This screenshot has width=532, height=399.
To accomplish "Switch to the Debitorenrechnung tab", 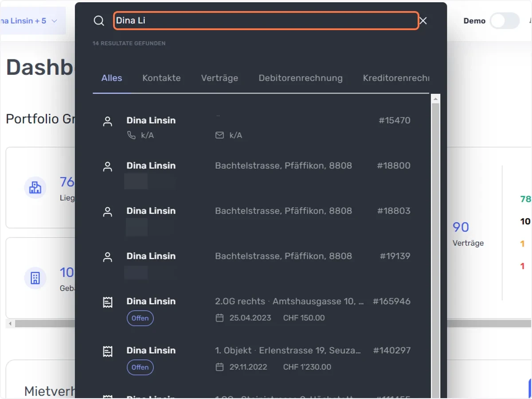I will point(301,78).
